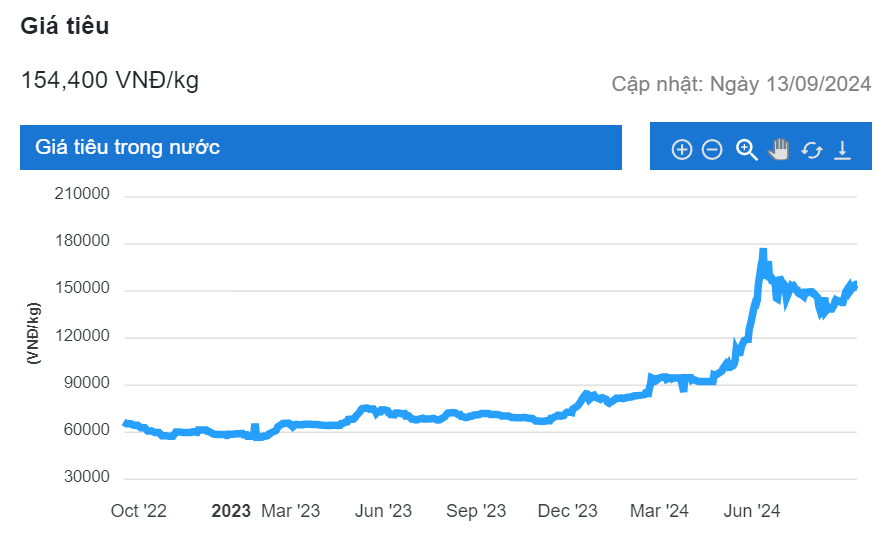
Task: Click the 154,400 VNĐ/kg price text
Action: [x=110, y=80]
